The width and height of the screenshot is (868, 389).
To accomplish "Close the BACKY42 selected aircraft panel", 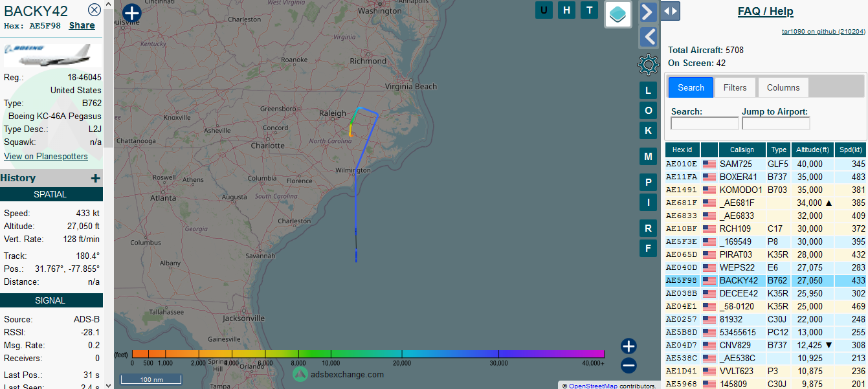I will tap(95, 10).
